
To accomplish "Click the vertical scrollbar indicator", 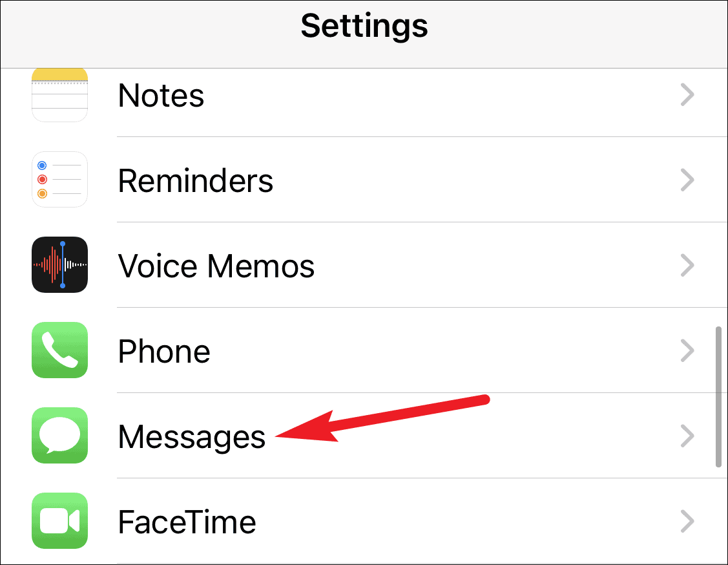I will click(x=718, y=397).
